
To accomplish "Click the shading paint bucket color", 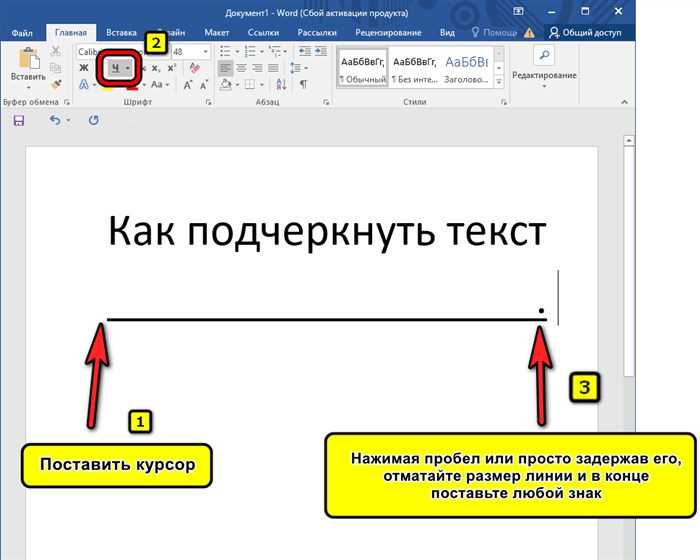I will coord(226,84).
